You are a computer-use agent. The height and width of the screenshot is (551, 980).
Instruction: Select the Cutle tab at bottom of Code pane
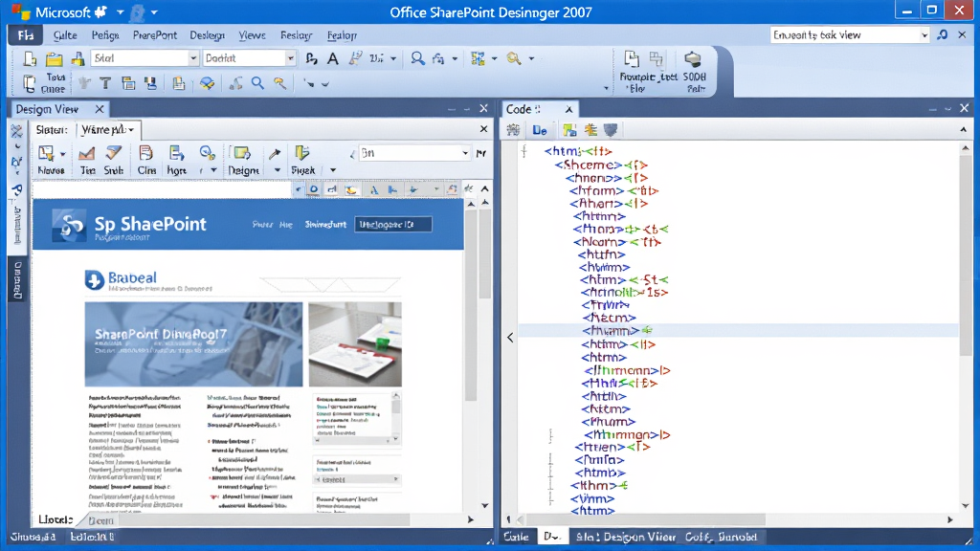516,537
